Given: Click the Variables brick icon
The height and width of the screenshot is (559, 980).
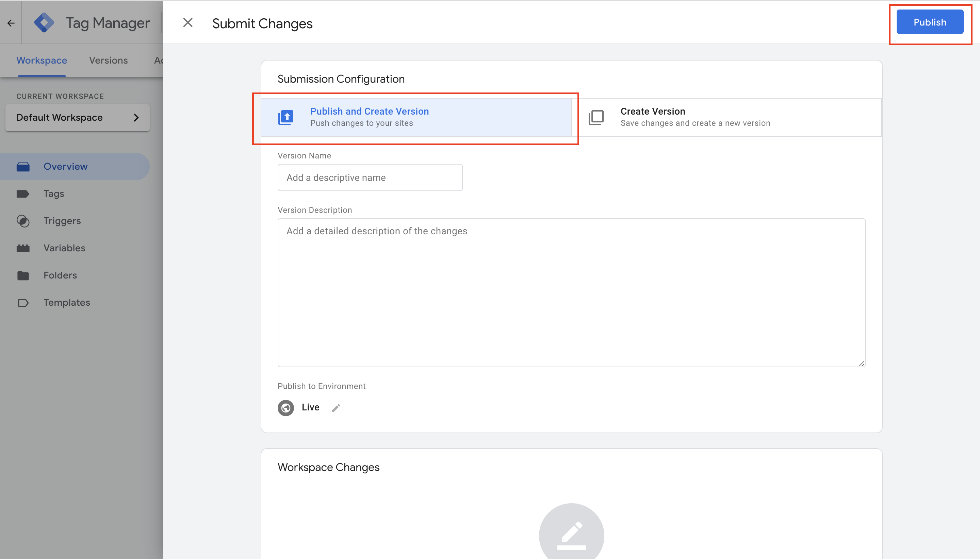Looking at the screenshot, I should tap(23, 249).
